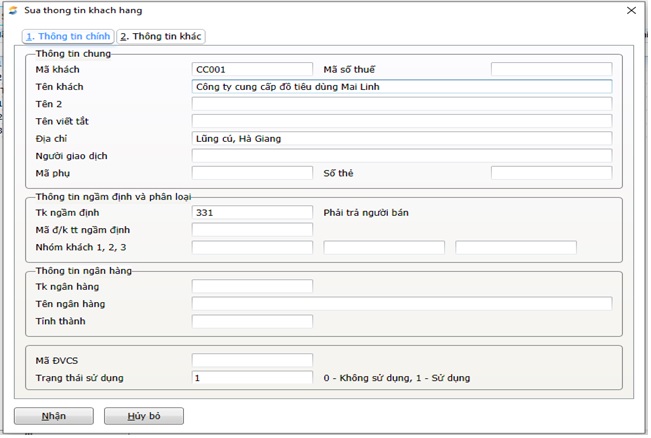Focus the Tên viết tắt input box
This screenshot has width=651, height=438.
pyautogui.click(x=401, y=121)
